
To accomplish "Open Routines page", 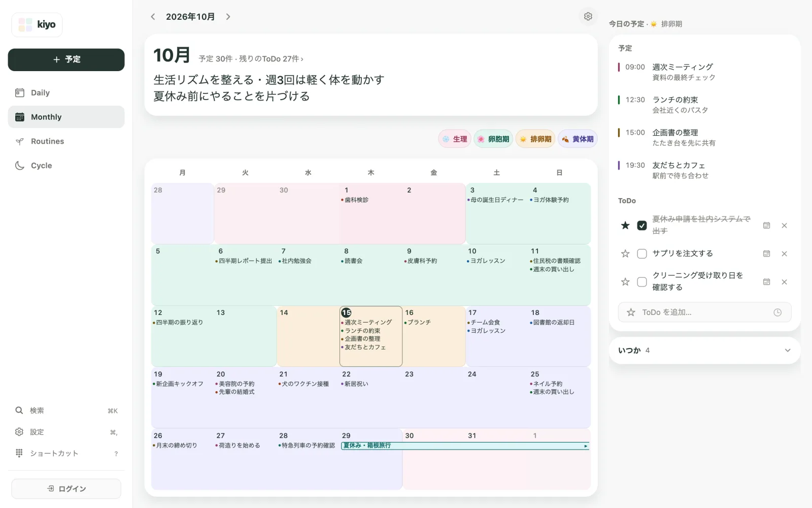I will point(66,141).
